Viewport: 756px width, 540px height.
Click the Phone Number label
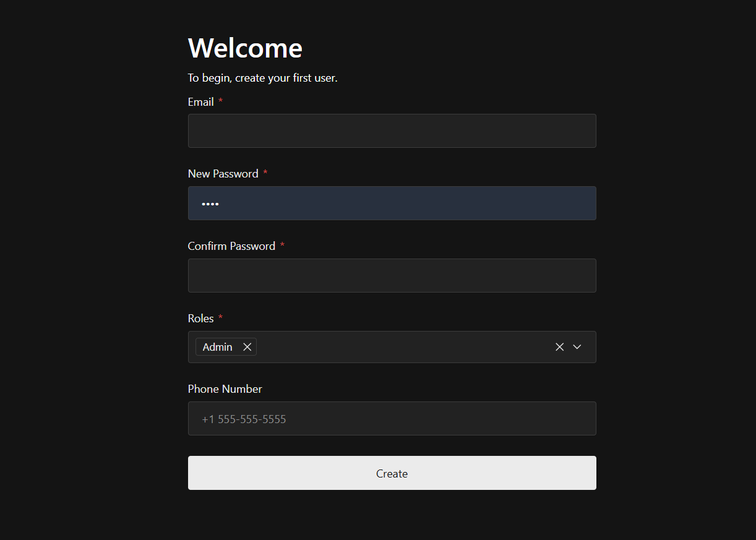[225, 388]
